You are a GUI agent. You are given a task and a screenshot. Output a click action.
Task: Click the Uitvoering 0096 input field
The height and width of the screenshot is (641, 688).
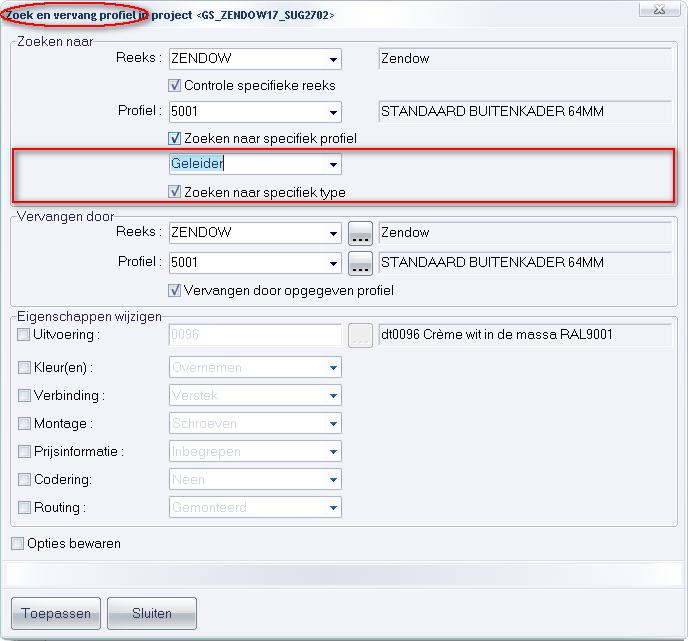point(255,335)
